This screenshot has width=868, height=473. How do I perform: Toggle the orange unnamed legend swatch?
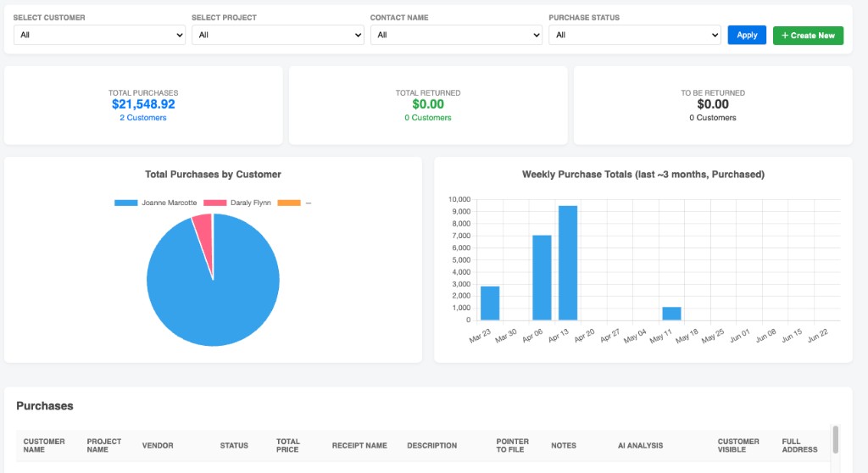point(289,203)
